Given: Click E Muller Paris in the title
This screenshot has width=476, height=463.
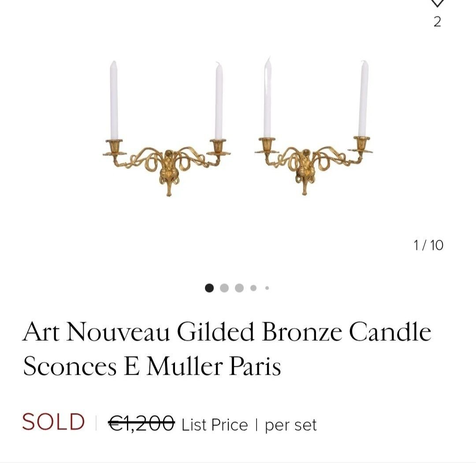Looking at the screenshot, I should [202, 366].
